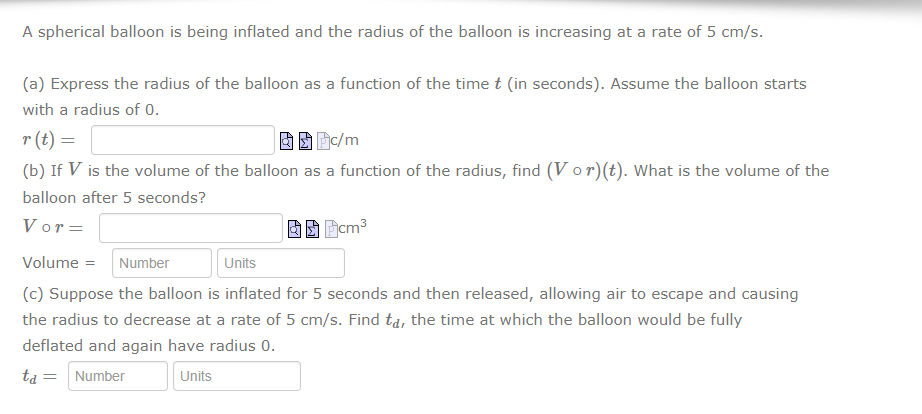Viewport: 922px width, 414px height.
Task: Click the preview icon beside r(t) field
Action: (x=287, y=141)
